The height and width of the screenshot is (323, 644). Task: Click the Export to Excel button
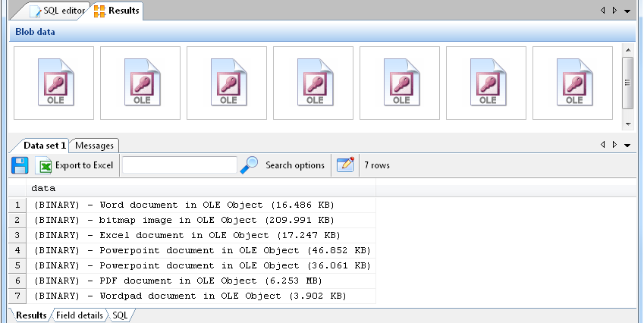coord(83,165)
